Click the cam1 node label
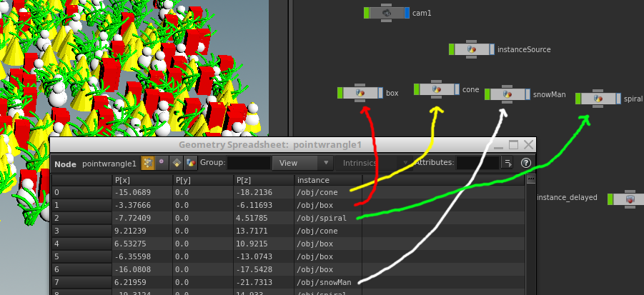This screenshot has height=295, width=644. coord(422,13)
